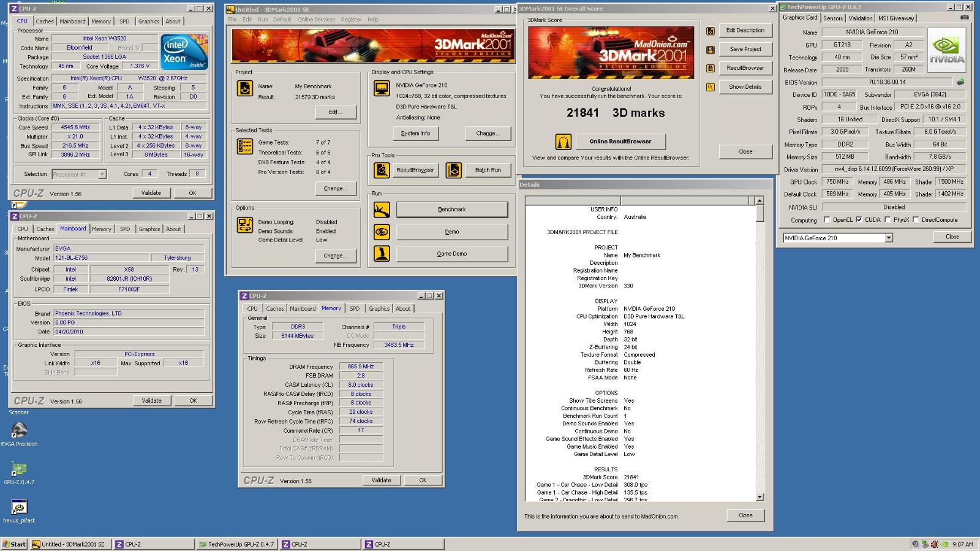The width and height of the screenshot is (980, 551).
Task: Open the NVIDIA GeForce 210 card dropdown
Action: (889, 238)
